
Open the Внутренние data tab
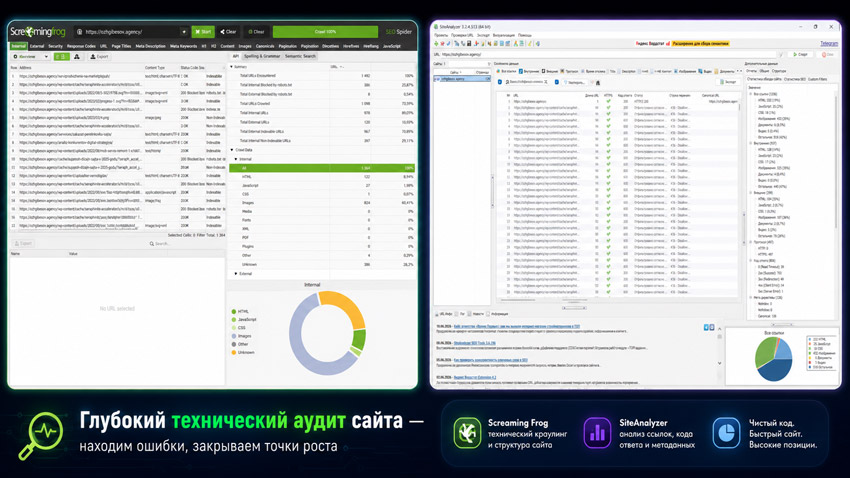[529, 71]
